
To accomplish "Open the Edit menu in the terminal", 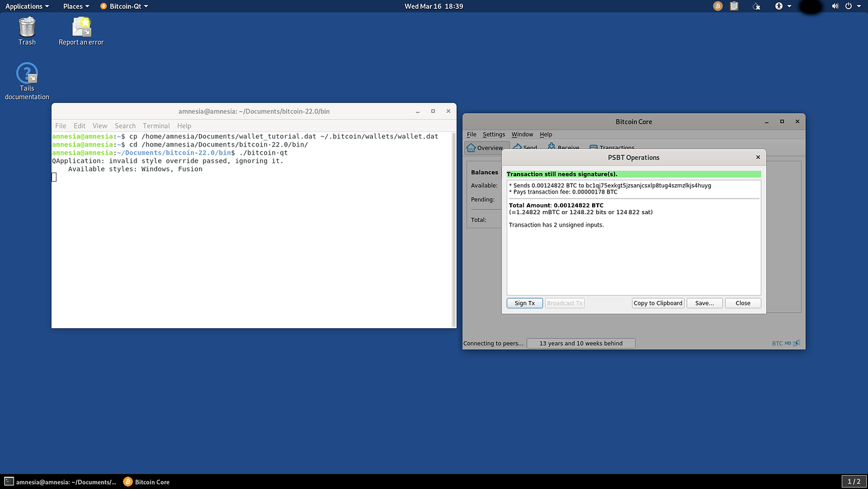I will (x=79, y=125).
